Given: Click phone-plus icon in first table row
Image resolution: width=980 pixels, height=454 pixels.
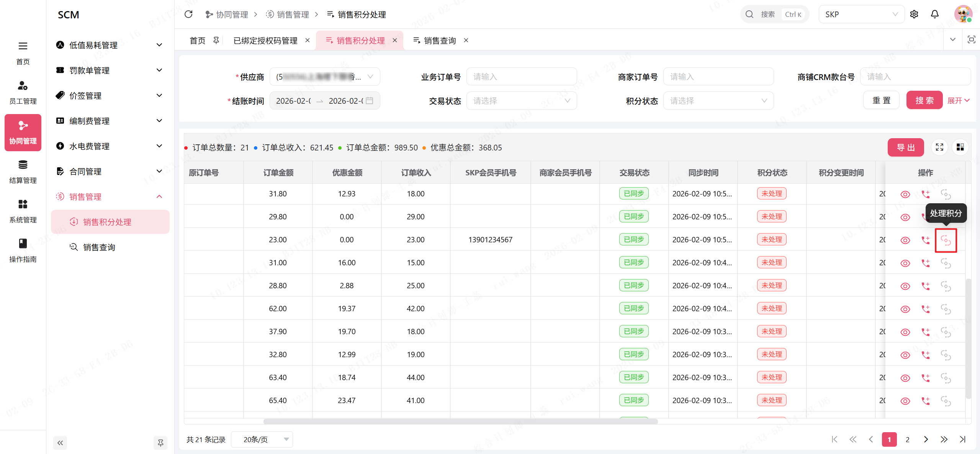Looking at the screenshot, I should (x=925, y=194).
